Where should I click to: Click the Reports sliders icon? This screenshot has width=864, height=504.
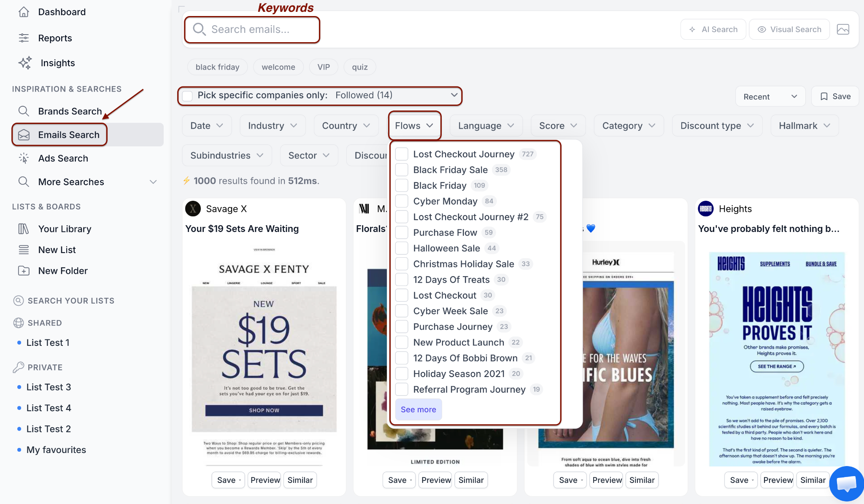[x=24, y=38]
